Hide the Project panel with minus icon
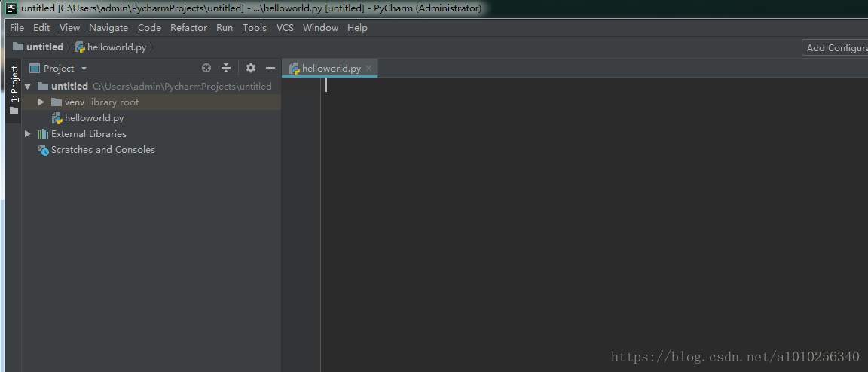The width and height of the screenshot is (868, 372). (x=270, y=68)
